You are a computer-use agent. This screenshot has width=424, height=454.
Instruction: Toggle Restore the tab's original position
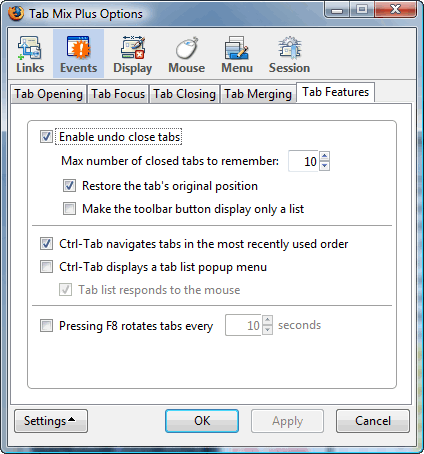click(69, 186)
